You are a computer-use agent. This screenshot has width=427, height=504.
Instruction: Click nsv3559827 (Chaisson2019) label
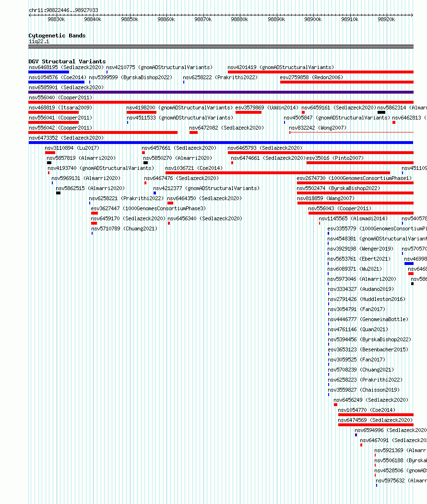tap(364, 390)
